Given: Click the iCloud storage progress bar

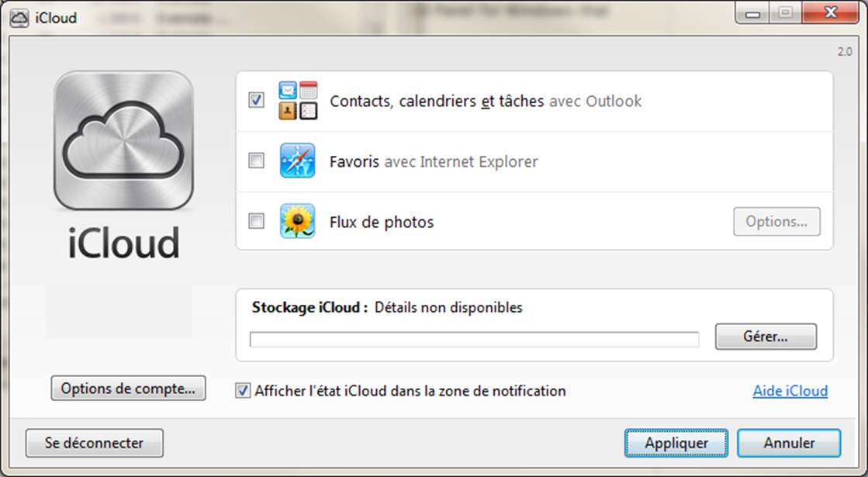Looking at the screenshot, I should 474,339.
